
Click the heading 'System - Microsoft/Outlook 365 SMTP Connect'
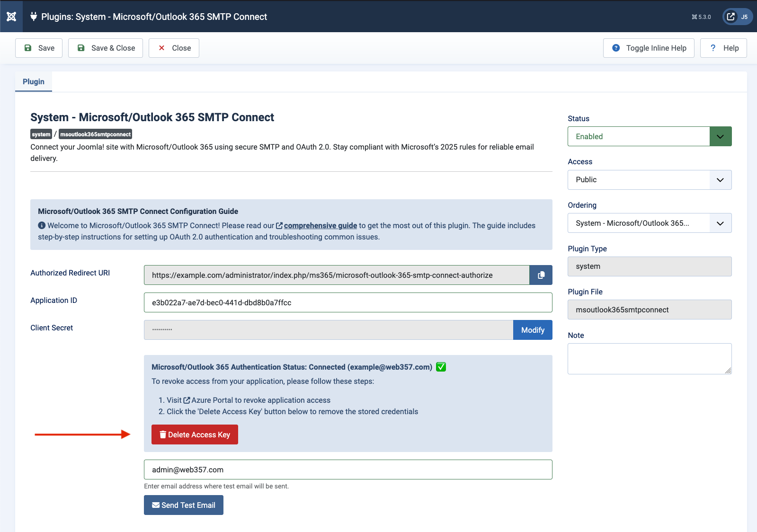click(152, 117)
